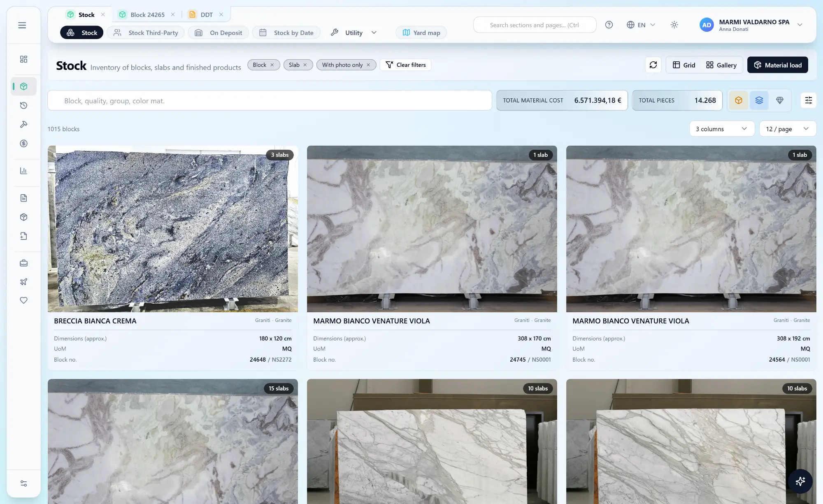The image size is (823, 504).
Task: Toggle the blue slab layers filter
Action: click(x=759, y=100)
